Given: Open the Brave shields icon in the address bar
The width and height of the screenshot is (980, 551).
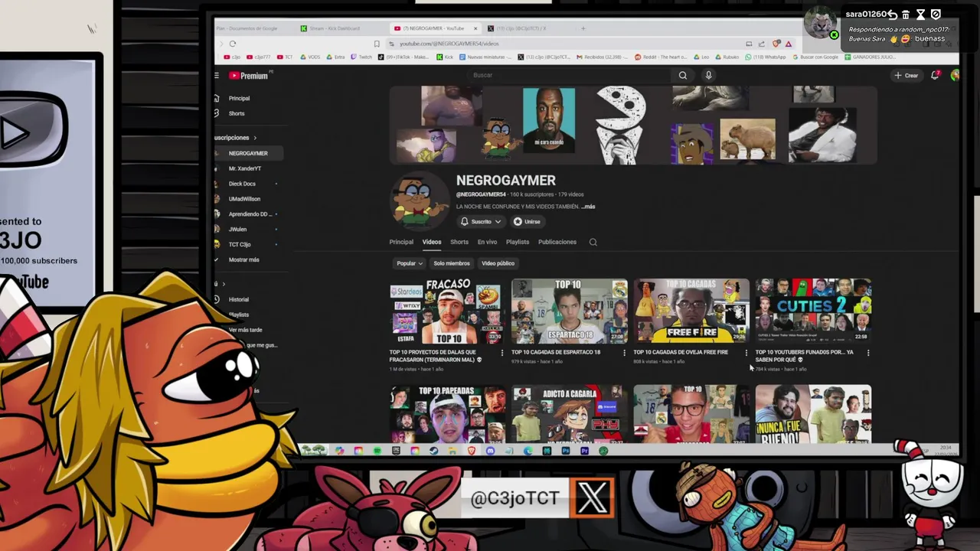Looking at the screenshot, I should (776, 44).
